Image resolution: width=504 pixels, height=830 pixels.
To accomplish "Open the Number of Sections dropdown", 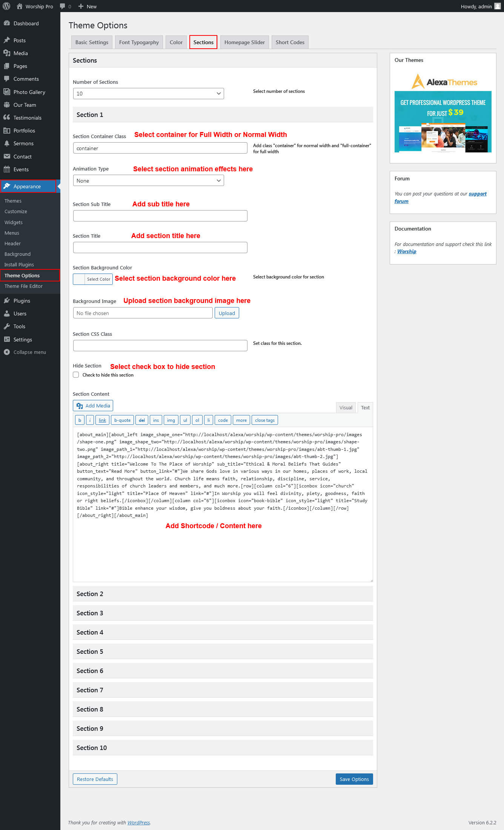I will pos(148,94).
